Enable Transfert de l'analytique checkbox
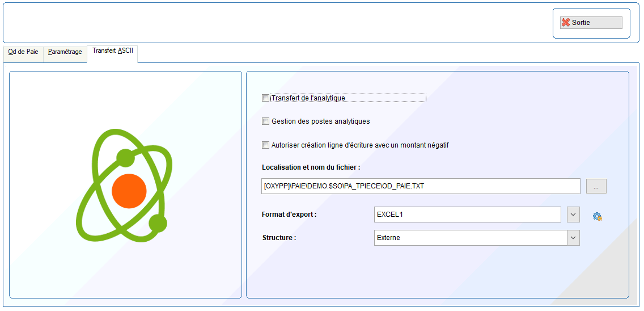 (265, 98)
